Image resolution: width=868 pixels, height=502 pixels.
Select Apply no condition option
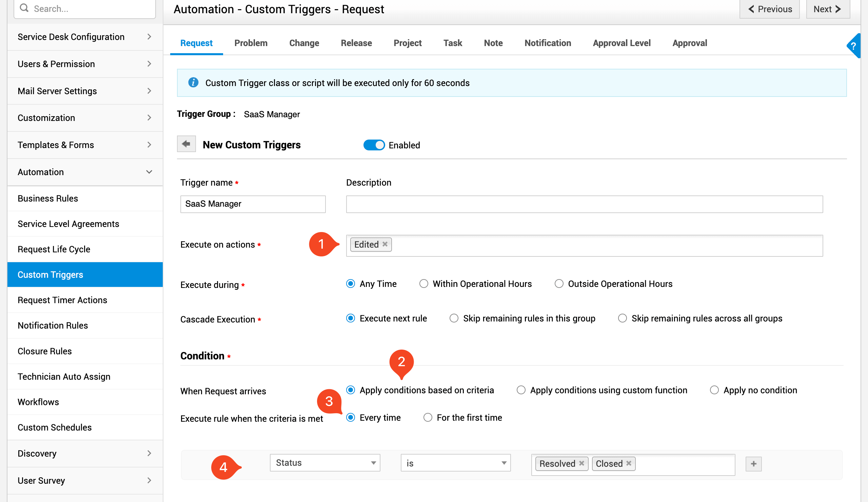click(714, 390)
